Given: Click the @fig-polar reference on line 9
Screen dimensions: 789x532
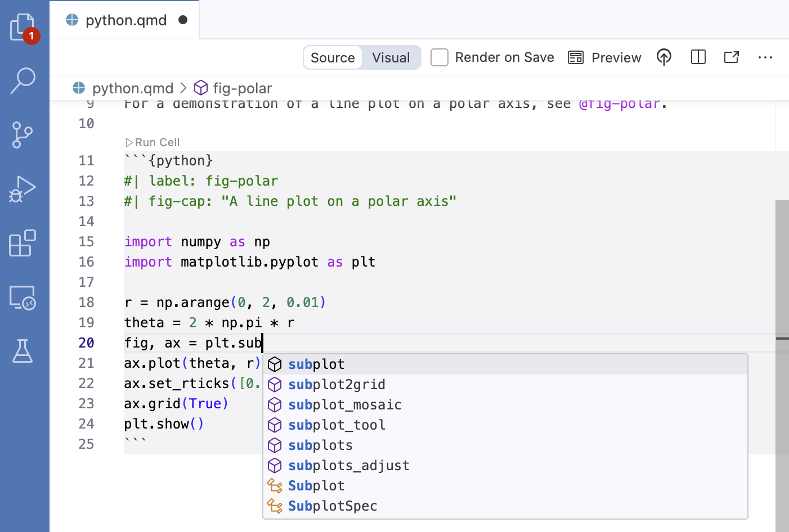Looking at the screenshot, I should 619,103.
